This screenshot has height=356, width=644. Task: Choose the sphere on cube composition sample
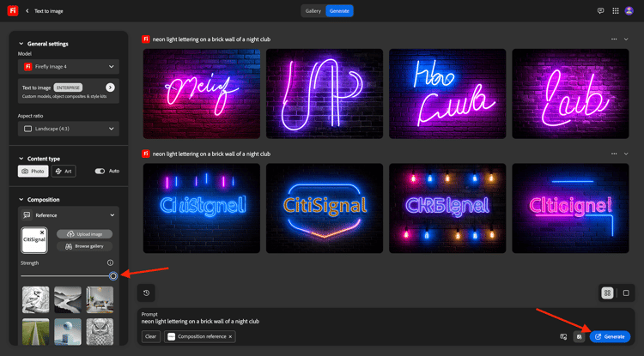coord(68,332)
